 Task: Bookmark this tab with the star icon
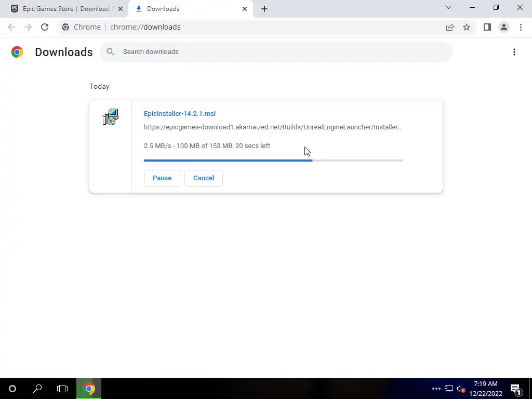tap(467, 27)
